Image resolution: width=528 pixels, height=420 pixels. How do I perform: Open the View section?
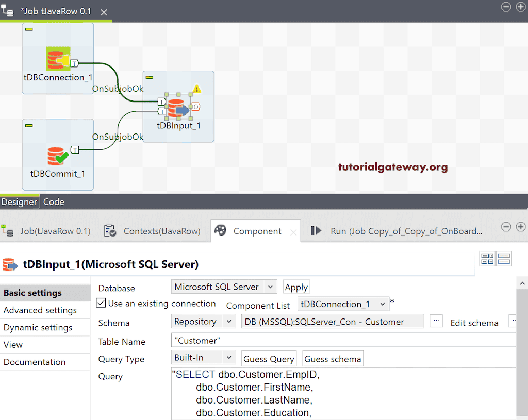tap(45, 345)
